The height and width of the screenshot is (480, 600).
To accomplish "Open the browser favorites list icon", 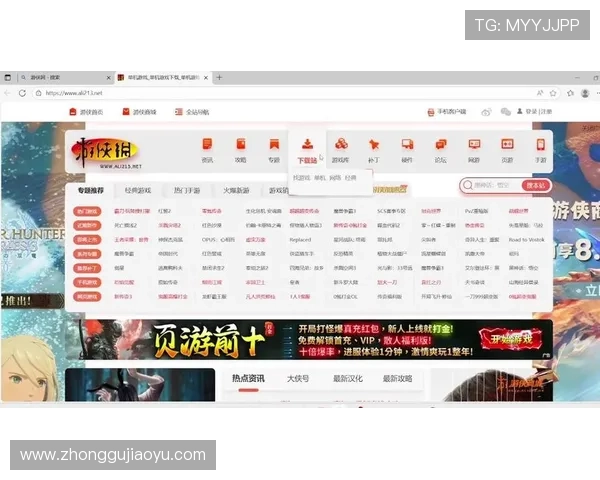I will (571, 93).
